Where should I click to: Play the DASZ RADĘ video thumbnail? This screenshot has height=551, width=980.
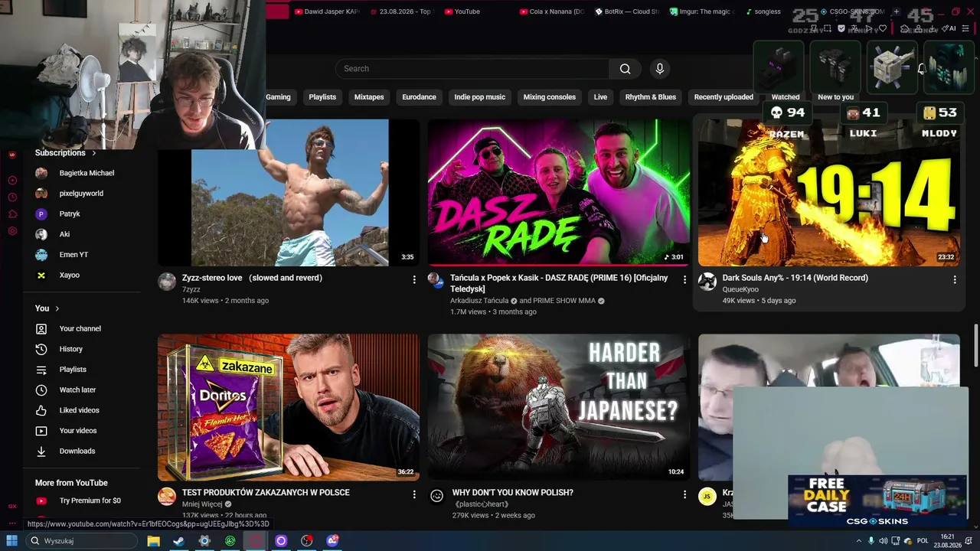[559, 193]
